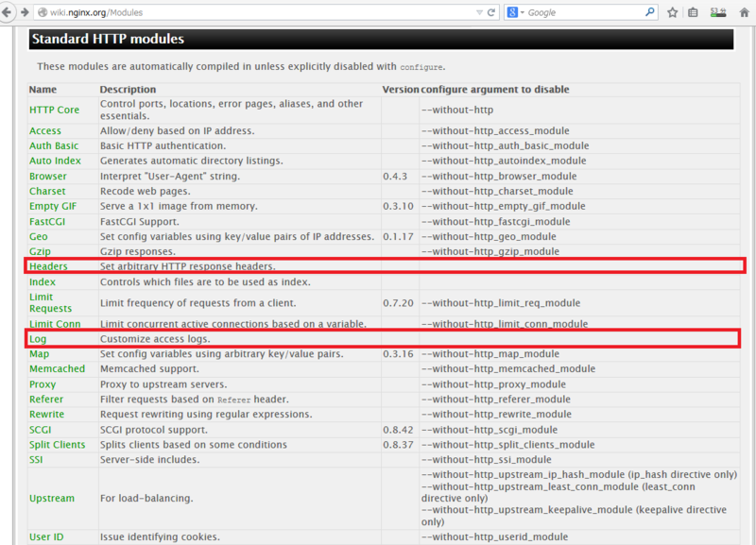Click the --without-http_upstream_ip_hash_module line
756x545 pixels.
(579, 475)
